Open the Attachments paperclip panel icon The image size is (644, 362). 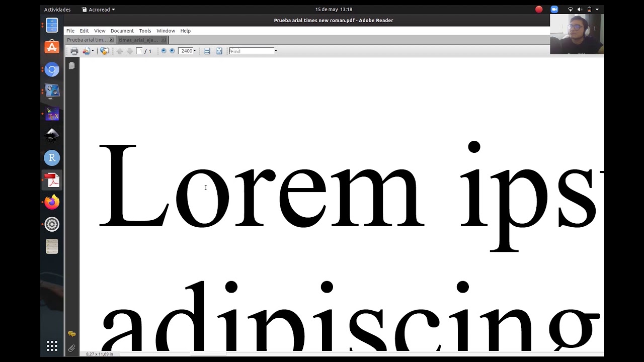coord(71,348)
